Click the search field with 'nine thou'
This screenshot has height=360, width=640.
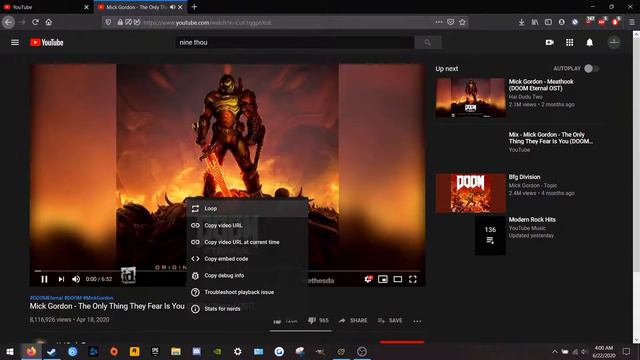click(295, 42)
